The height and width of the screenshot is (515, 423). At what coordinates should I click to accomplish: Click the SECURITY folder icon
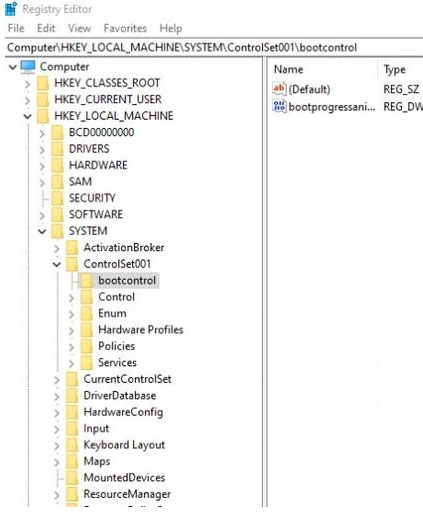pyautogui.click(x=57, y=198)
